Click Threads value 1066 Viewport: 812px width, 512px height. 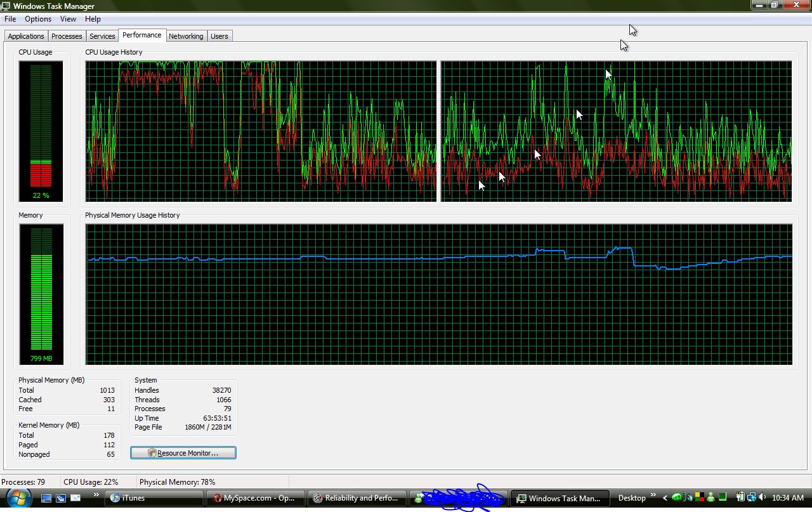[224, 400]
